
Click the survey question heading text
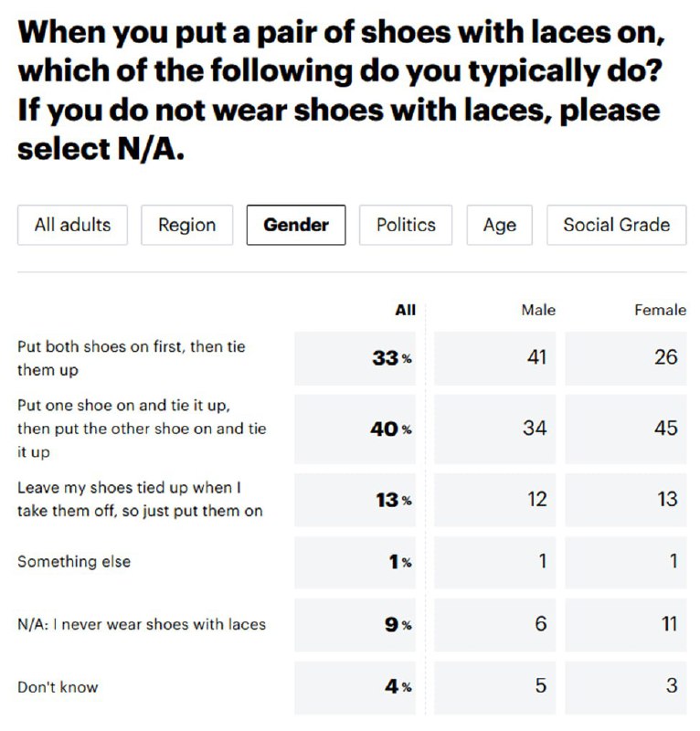click(342, 90)
